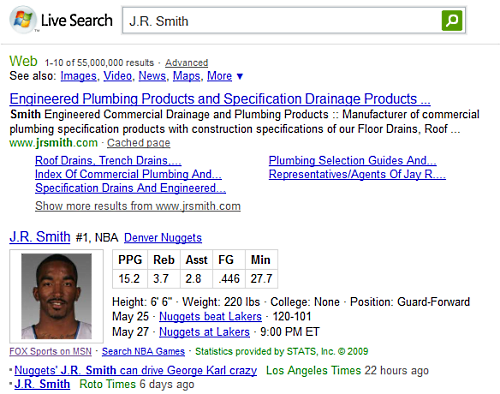This screenshot has width=500, height=394.
Task: Open Index Of Commercial Plumbing And sublink
Action: 128,174
